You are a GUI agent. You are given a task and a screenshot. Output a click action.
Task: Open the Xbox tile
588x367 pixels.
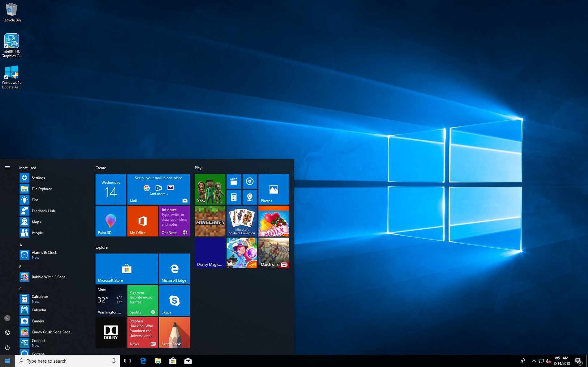[x=210, y=189]
